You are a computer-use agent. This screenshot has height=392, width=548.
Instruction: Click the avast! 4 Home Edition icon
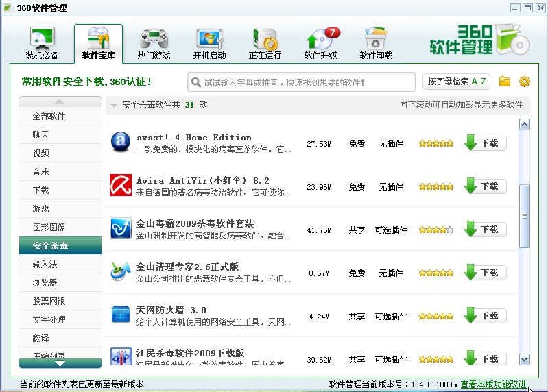121,143
